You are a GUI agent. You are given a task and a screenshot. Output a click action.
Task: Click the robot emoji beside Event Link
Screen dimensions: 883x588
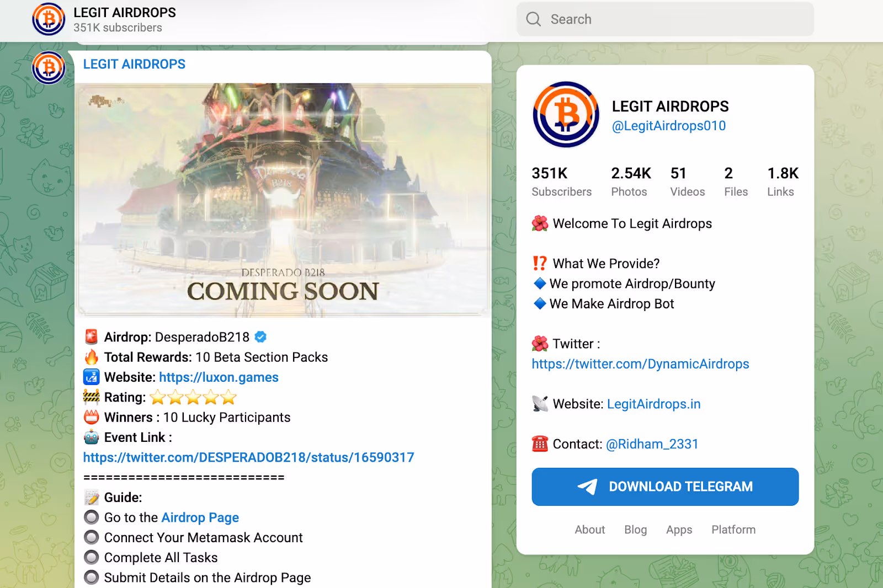click(92, 437)
